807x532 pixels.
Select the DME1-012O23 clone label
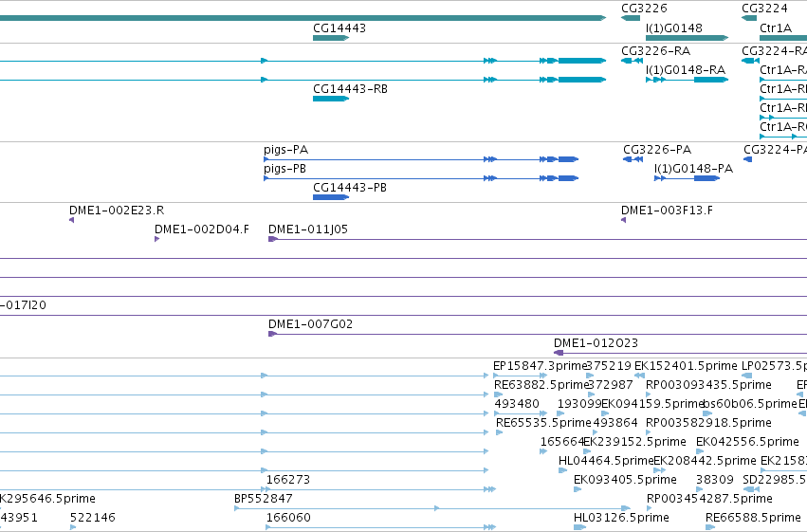[596, 343]
